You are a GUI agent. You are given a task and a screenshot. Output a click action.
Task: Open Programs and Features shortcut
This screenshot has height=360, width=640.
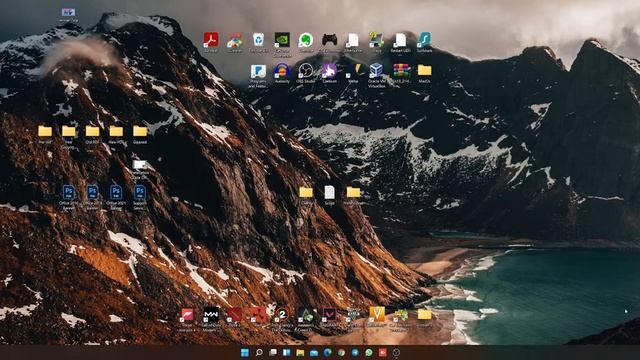click(x=258, y=71)
